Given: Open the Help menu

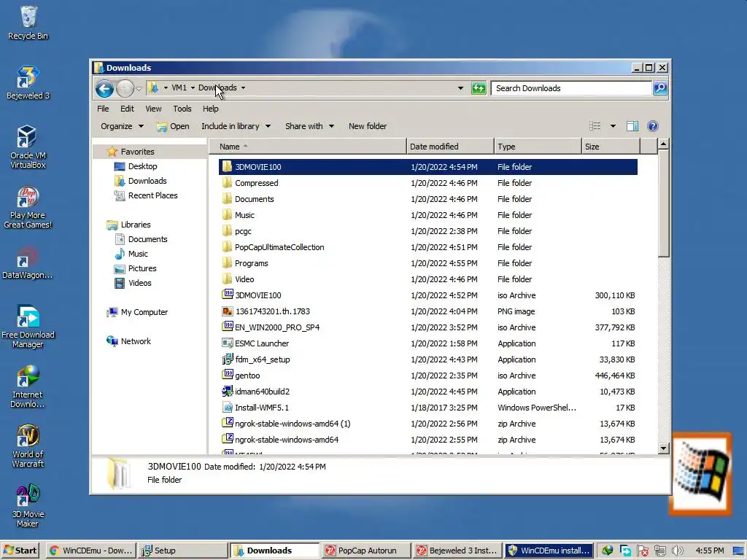Looking at the screenshot, I should 211,109.
